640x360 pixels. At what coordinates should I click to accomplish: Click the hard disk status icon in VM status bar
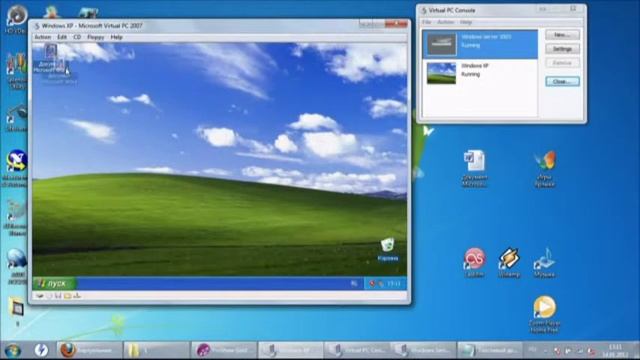tap(40, 296)
